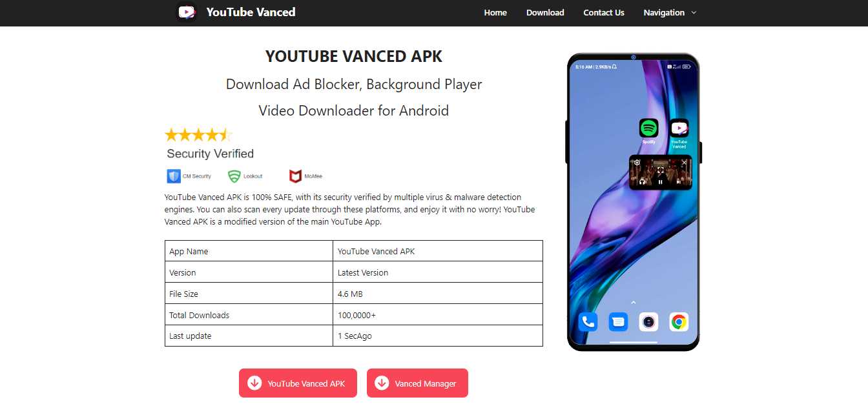Click the Messages icon in phone dock

tap(618, 321)
